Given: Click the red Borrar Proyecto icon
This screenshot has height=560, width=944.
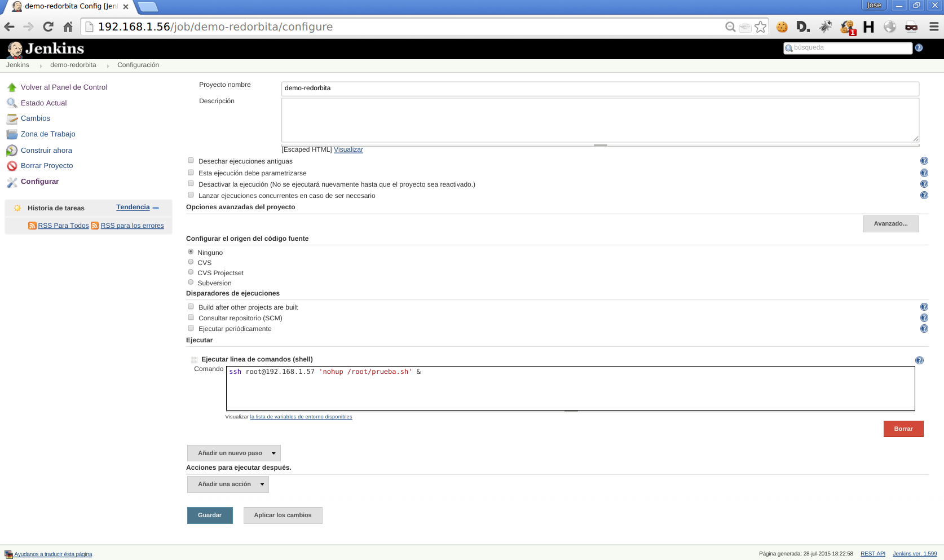Looking at the screenshot, I should pos(12,166).
